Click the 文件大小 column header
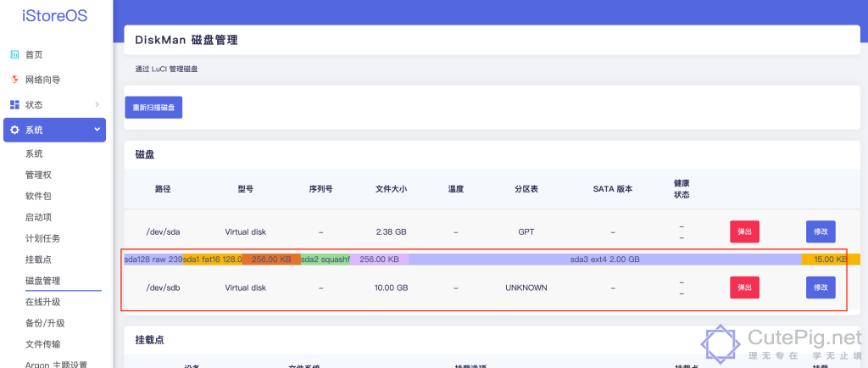 [391, 189]
